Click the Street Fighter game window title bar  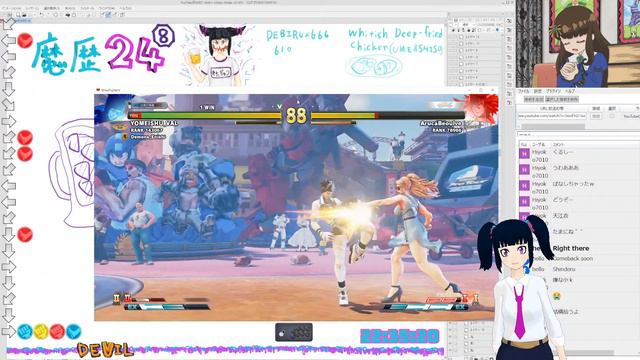[296, 90]
